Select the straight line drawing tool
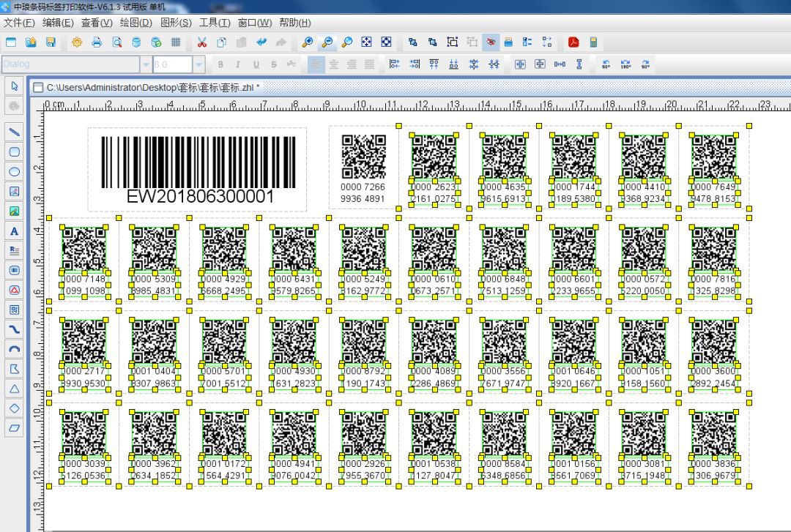Image resolution: width=791 pixels, height=532 pixels. click(14, 132)
